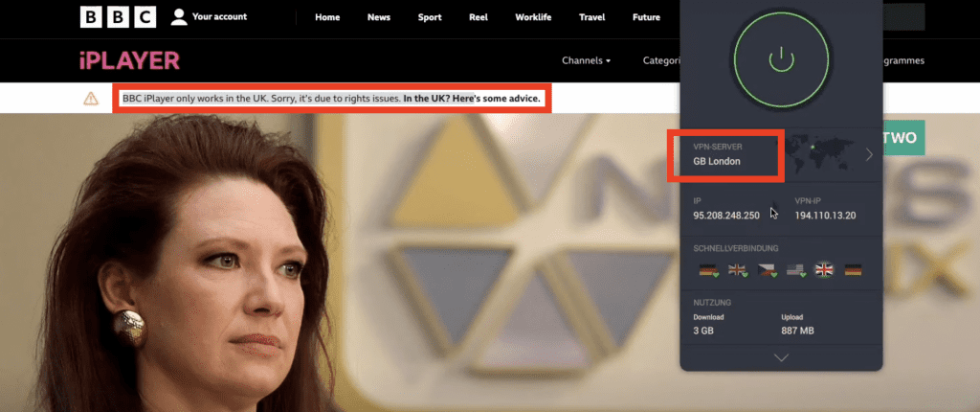Viewport: 980px width, 412px height.
Task: Open the Sport section
Action: (x=430, y=17)
